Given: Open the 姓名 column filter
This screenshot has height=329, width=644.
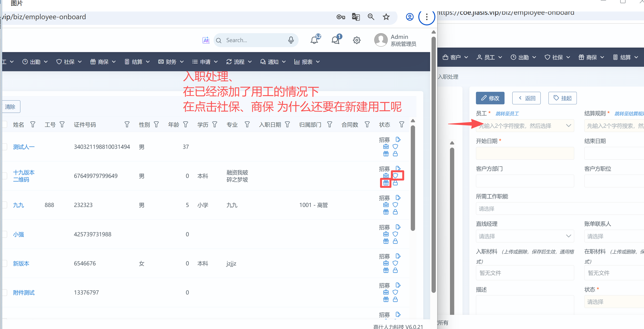Looking at the screenshot, I should (33, 125).
